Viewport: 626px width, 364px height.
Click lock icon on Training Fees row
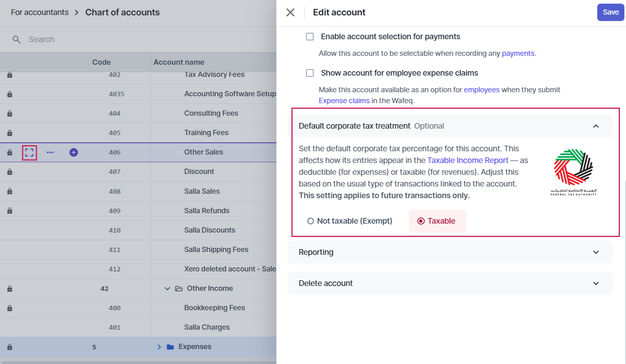coord(10,133)
